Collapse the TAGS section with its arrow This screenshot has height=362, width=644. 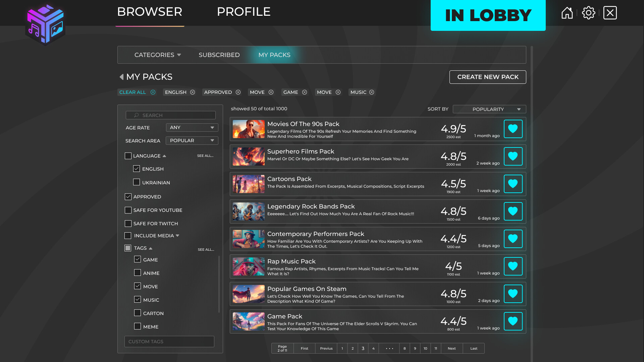tap(150, 248)
